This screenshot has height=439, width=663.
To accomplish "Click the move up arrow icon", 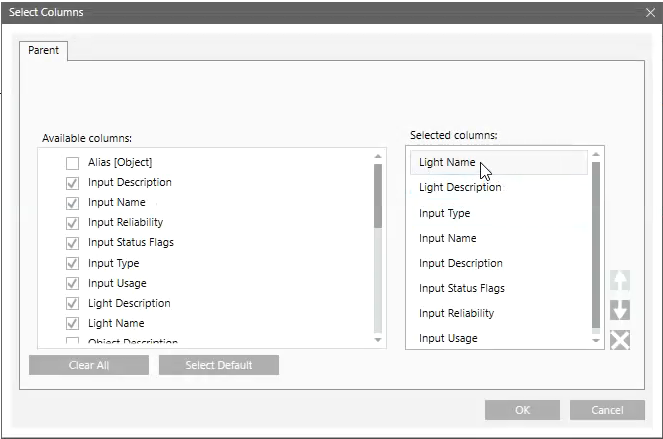I will coord(620,281).
